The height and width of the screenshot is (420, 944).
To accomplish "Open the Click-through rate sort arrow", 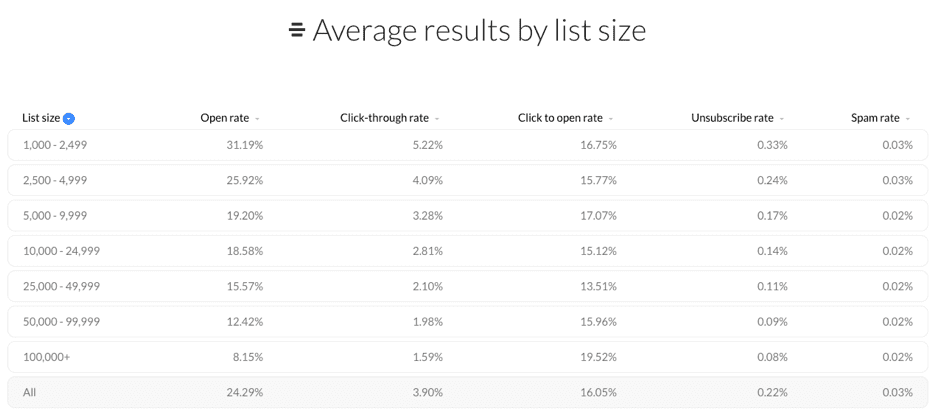I will [x=437, y=119].
